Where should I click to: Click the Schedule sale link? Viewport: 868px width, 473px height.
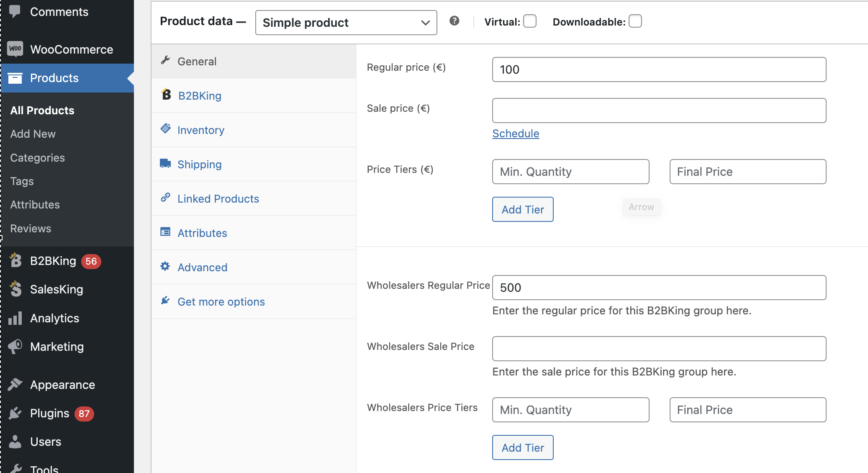[x=516, y=134]
